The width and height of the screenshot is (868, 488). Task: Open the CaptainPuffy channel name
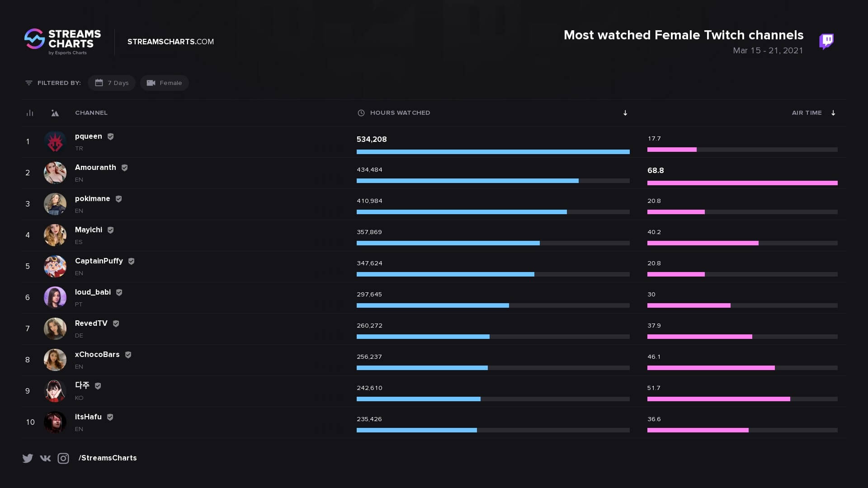click(x=99, y=261)
